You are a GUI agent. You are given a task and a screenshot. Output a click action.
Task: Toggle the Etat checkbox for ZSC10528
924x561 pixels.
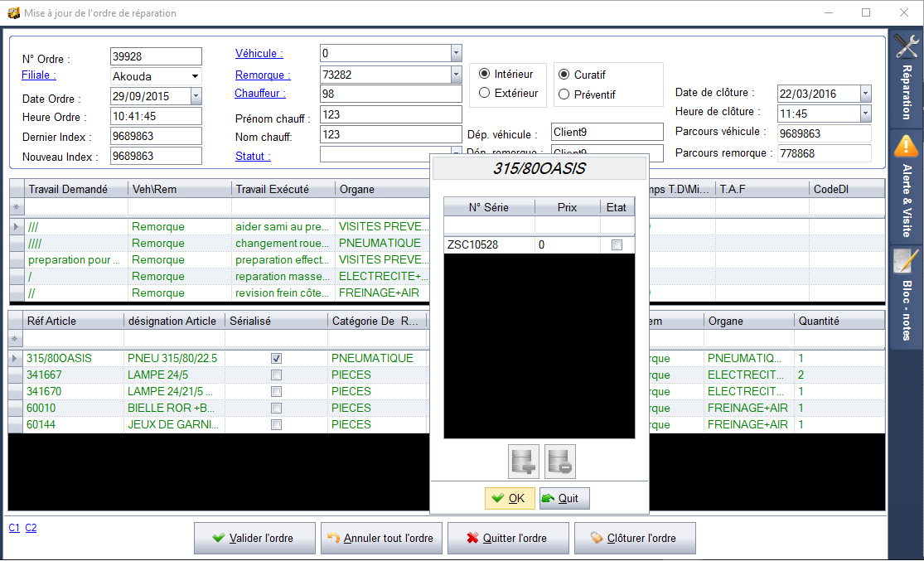617,244
